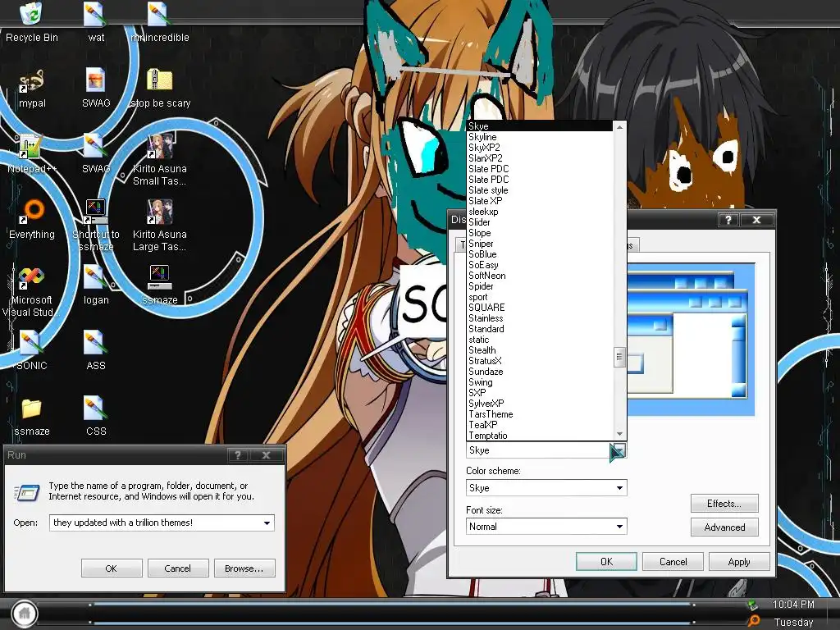Click the help button in Run dialog

[238, 455]
